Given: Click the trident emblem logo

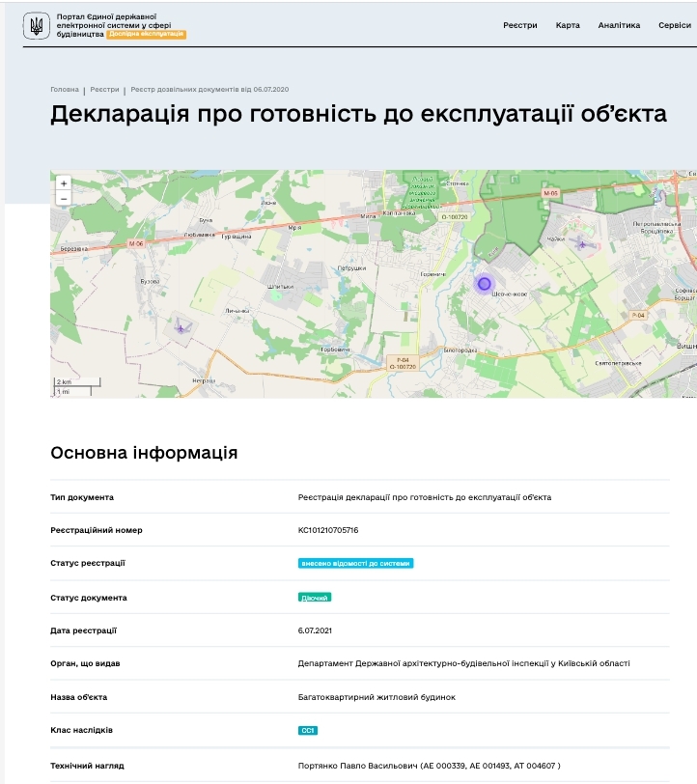Looking at the screenshot, I should click(36, 25).
